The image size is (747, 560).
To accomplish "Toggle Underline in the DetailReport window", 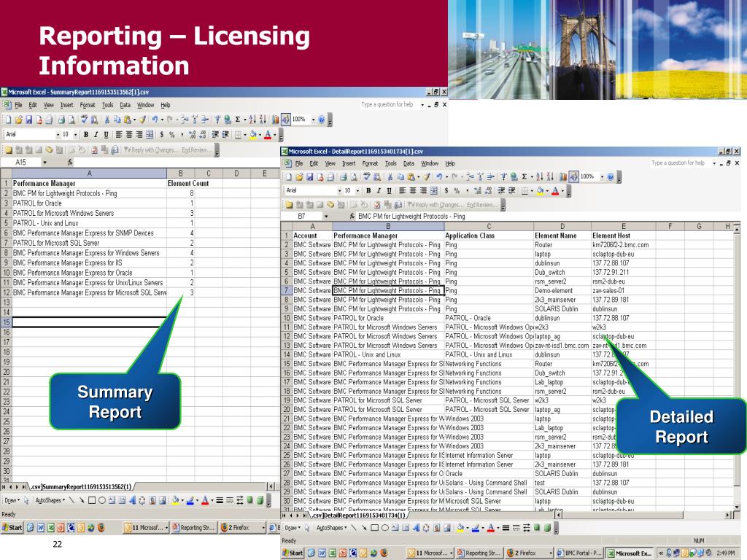I will [390, 191].
